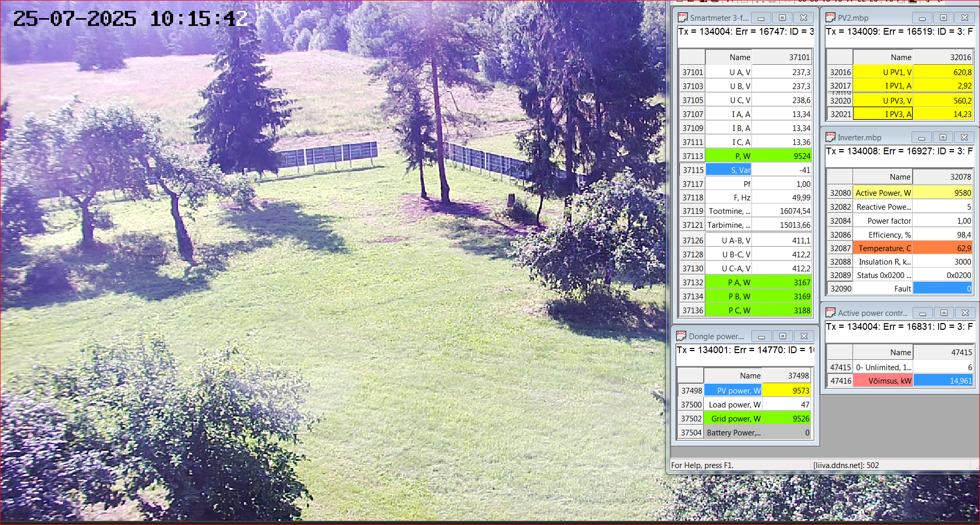The width and height of the screenshot is (980, 525).
Task: Maximize the PV2.mbp window
Action: [x=943, y=18]
